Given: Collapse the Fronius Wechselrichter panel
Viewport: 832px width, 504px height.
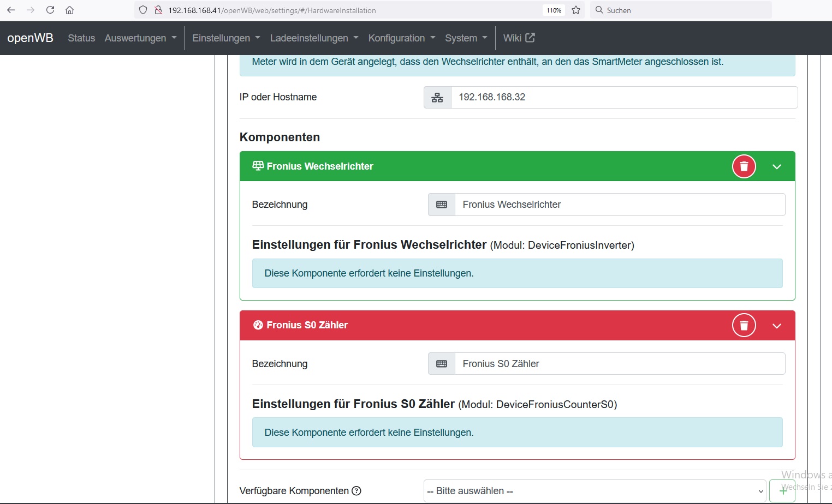Looking at the screenshot, I should (777, 166).
